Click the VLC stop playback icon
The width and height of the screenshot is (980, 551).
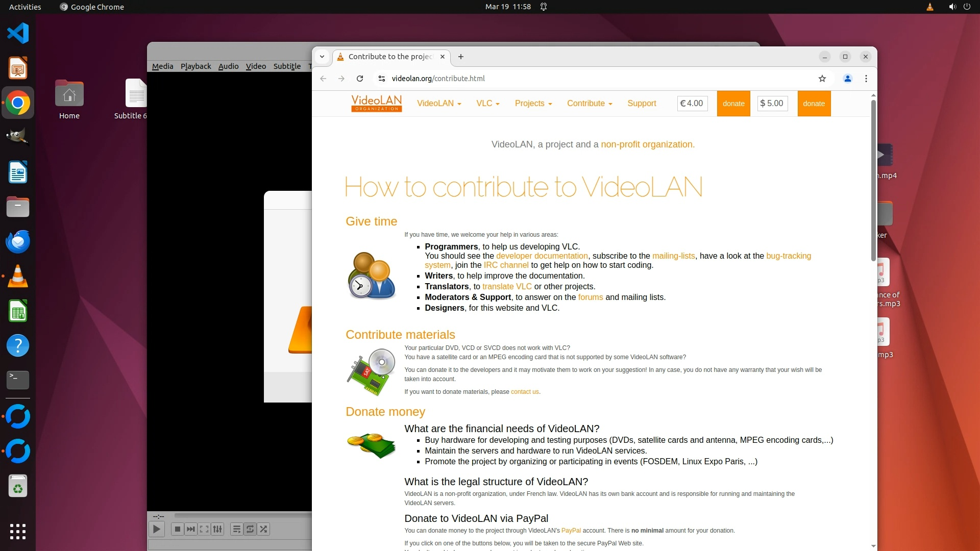177,529
